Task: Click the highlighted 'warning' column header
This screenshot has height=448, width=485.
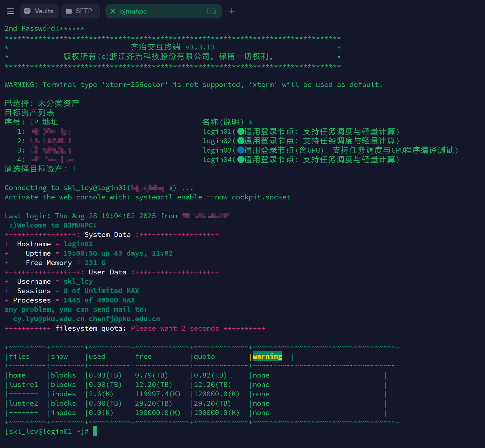Action: click(x=267, y=357)
